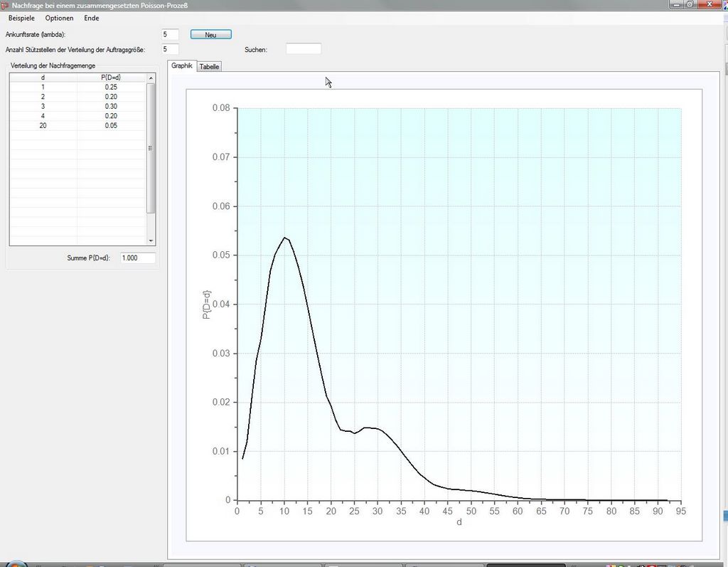Viewport: 728px width, 567px height.
Task: Select the table cell with probability 0.30
Action: coord(111,106)
